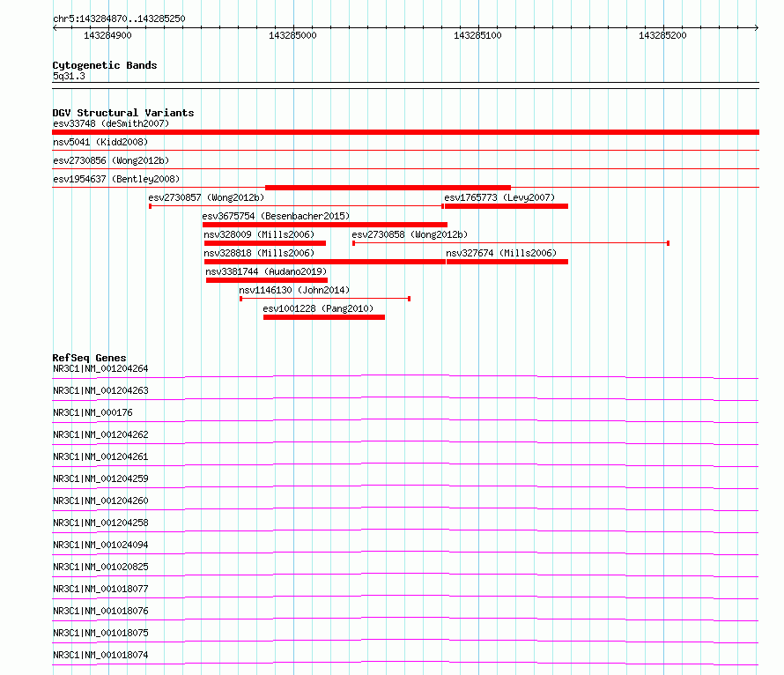Click the esv3675754 red bar
Screen dimensions: 784x675
325,225
